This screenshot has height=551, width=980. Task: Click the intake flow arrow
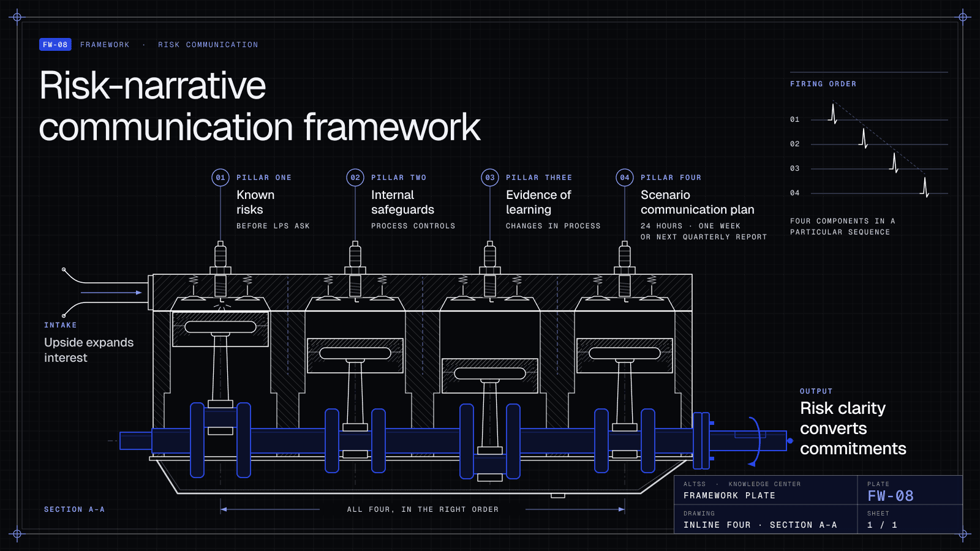[111, 293]
